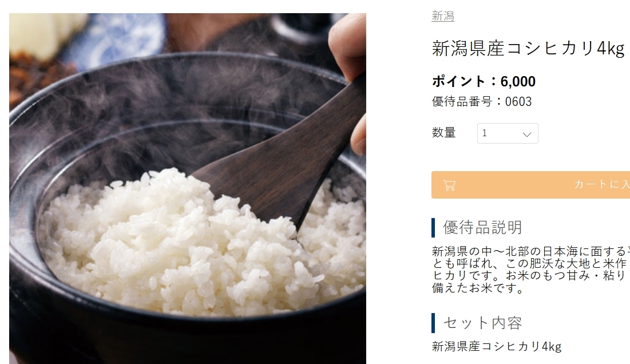This screenshot has height=364, width=630.
Task: Open the 新潟 breadcrumb link
Action: 443,16
